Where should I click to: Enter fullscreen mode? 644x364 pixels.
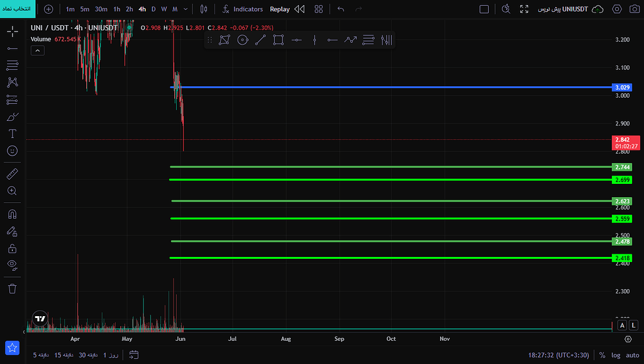[x=524, y=9]
